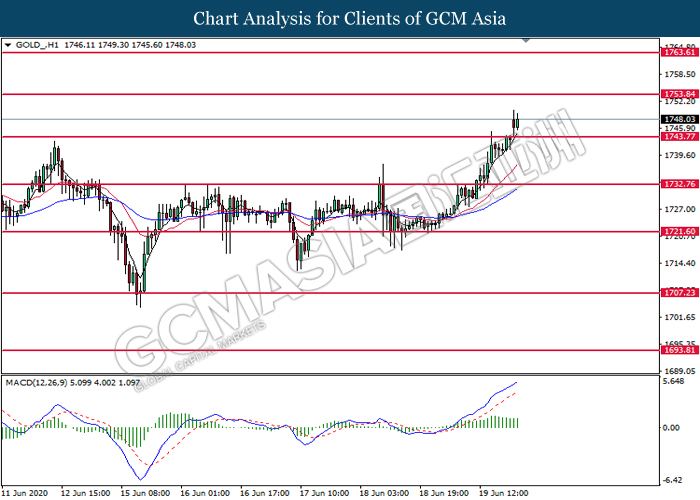The image size is (700, 500).
Task: Select the 1707.23 support level label
Action: [x=679, y=293]
